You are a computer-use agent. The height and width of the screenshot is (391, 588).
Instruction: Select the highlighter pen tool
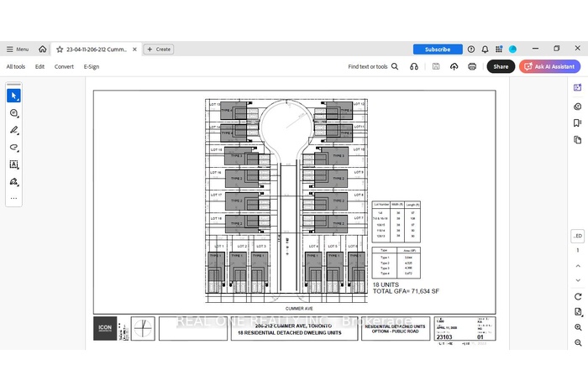click(14, 130)
